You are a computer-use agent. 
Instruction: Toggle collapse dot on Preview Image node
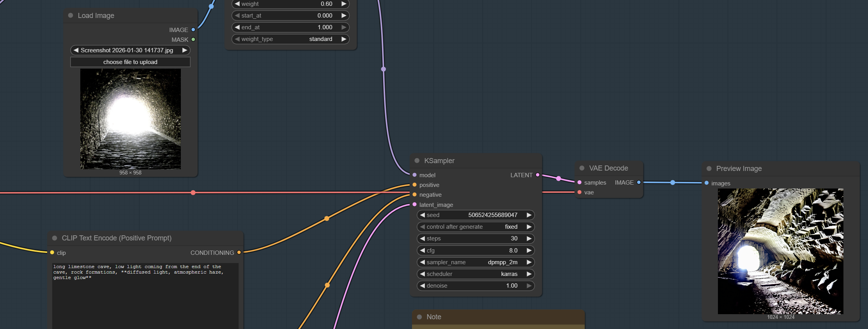[709, 169]
